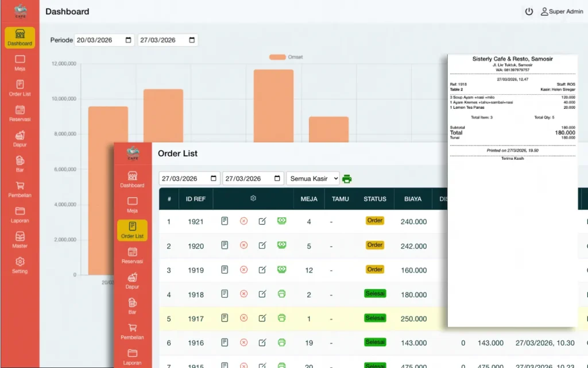Click the green printer icon beside Semua Kasir
588x368 pixels.
pos(347,179)
